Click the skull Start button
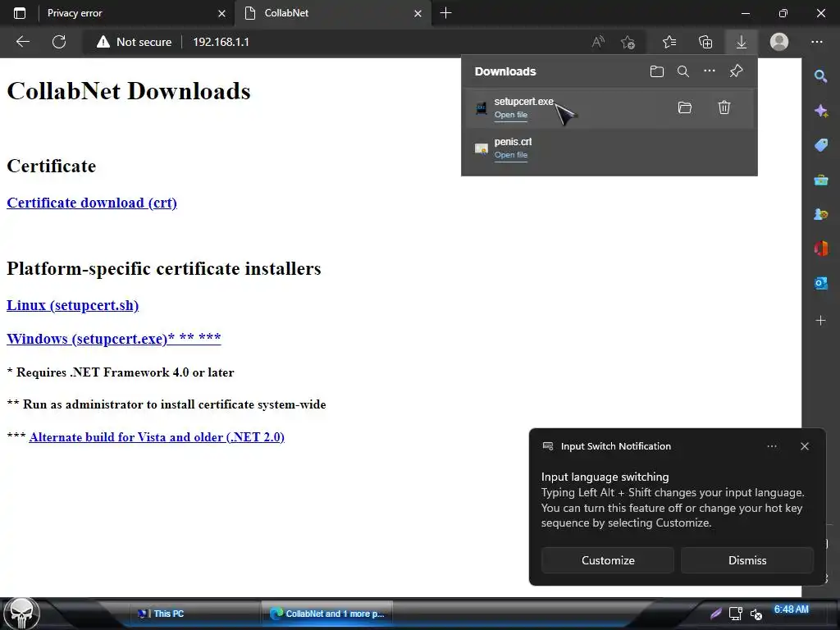 pyautogui.click(x=21, y=614)
